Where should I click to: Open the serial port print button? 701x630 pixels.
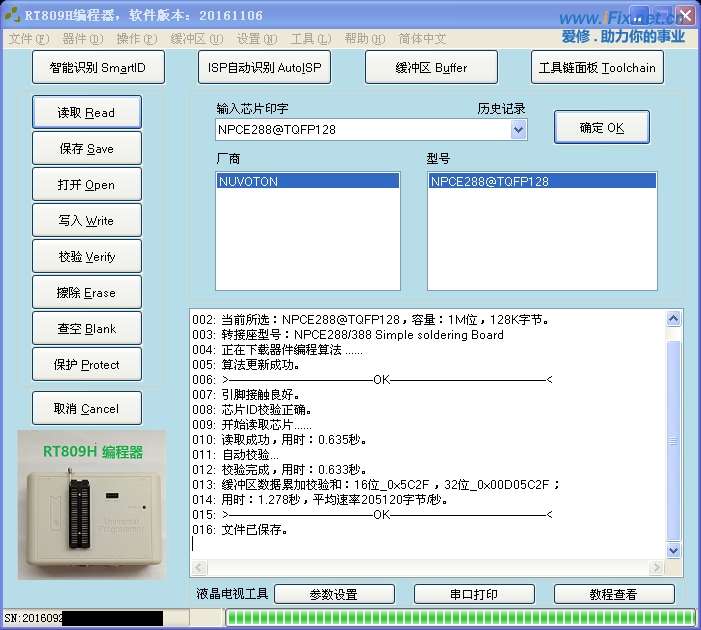point(473,594)
